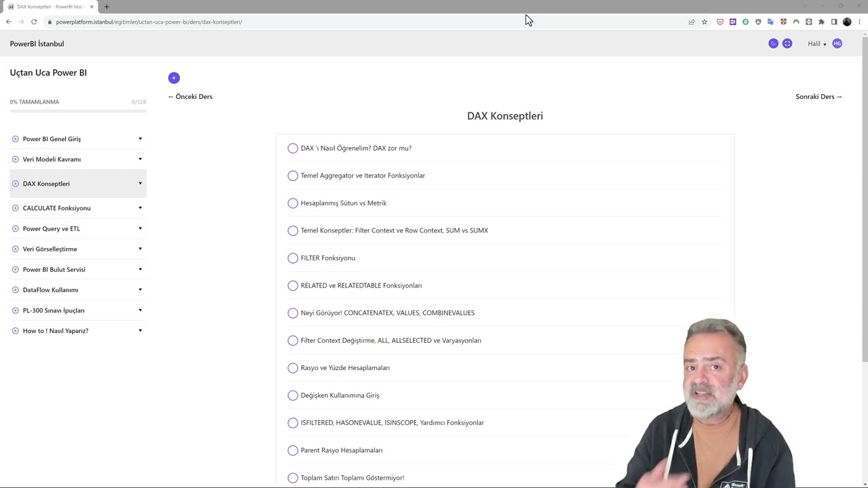Reload the page with the refresh icon
The height and width of the screenshot is (488, 868).
(34, 22)
